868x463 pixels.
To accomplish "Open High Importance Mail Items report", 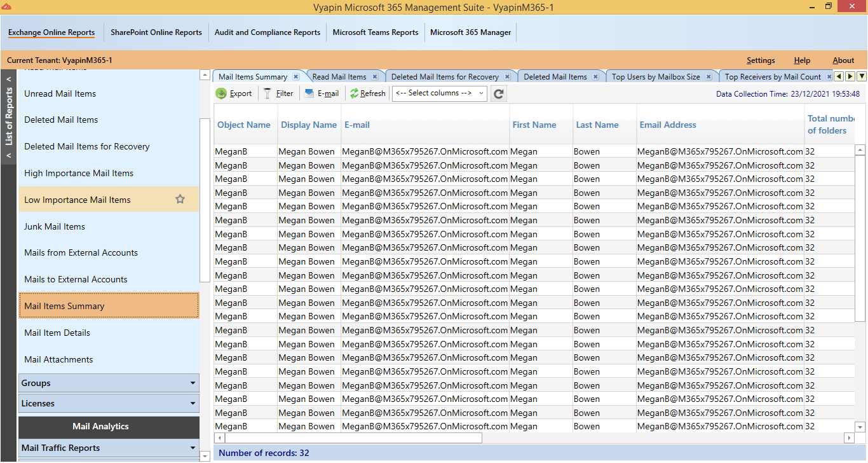I will [x=109, y=173].
